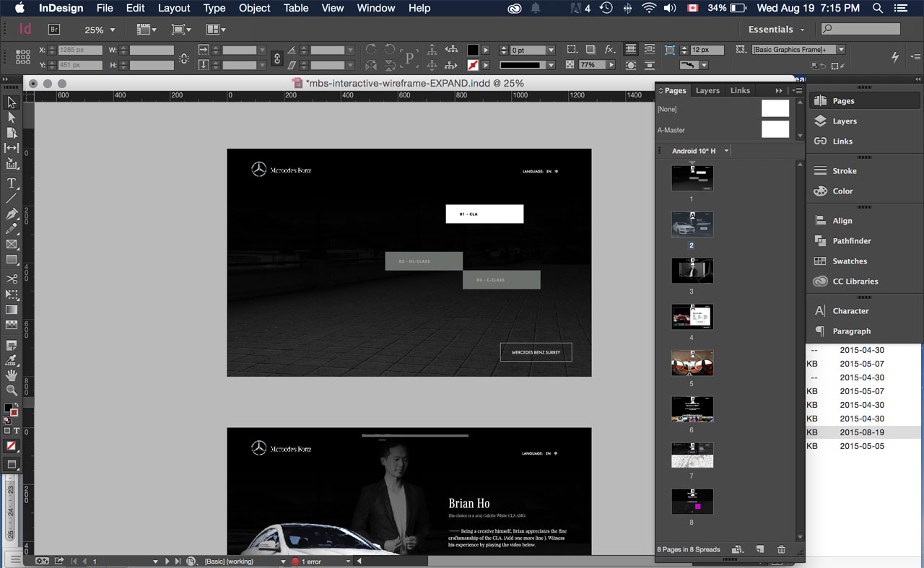Switch to the Links tab

pyautogui.click(x=740, y=90)
